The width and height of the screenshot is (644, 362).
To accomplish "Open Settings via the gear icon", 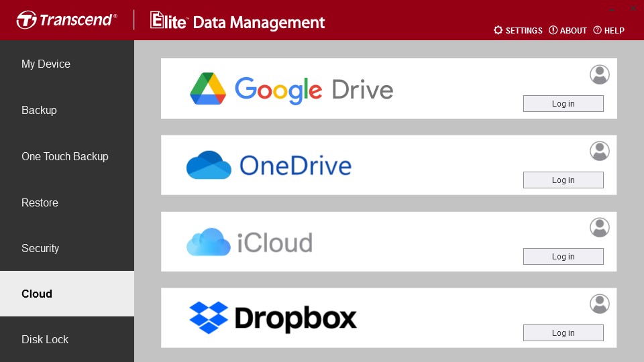I will click(x=498, y=30).
